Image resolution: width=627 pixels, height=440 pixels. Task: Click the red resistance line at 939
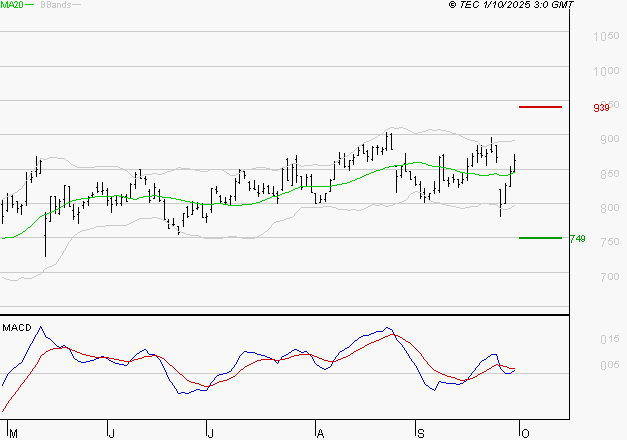(540, 107)
